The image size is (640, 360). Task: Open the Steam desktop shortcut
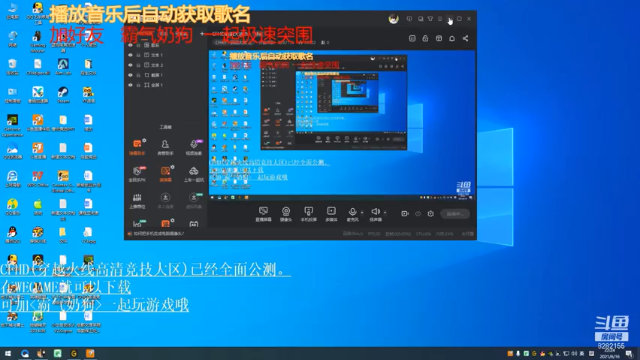coord(63,95)
